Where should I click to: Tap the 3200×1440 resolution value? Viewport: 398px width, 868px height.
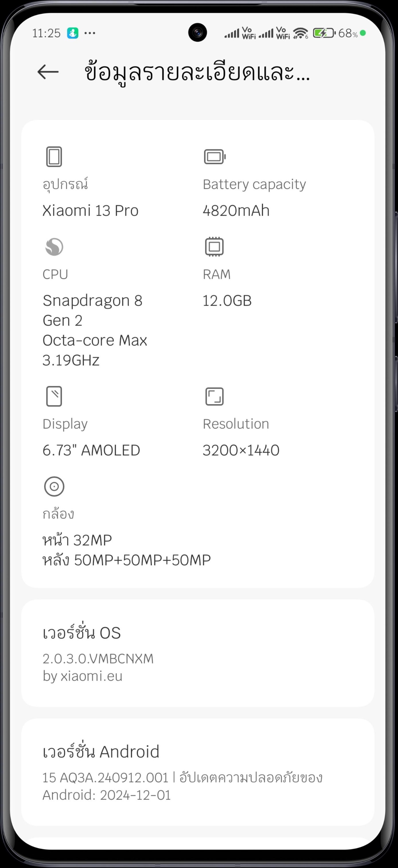pyautogui.click(x=241, y=450)
